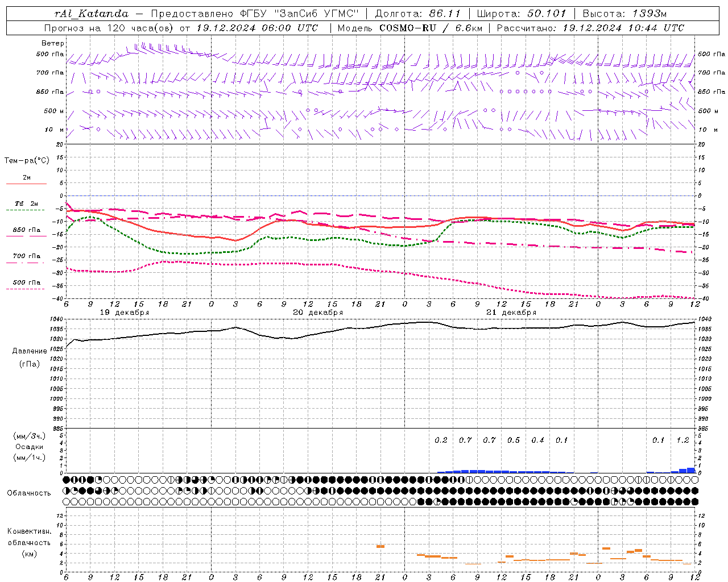The height and width of the screenshot is (582, 728).
Task: Click the Высота: 1393м elevation label
Action: pos(626,14)
